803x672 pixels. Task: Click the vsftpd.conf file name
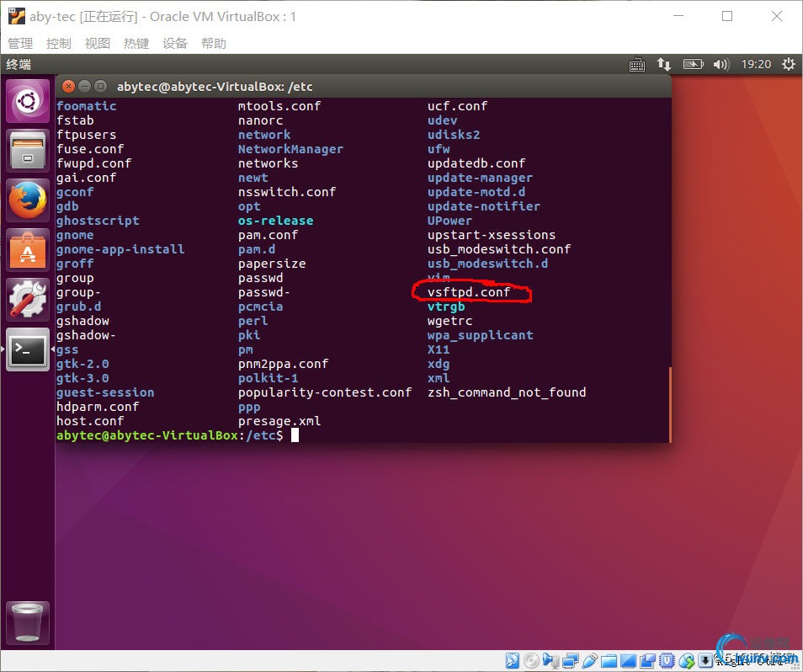[x=469, y=292]
